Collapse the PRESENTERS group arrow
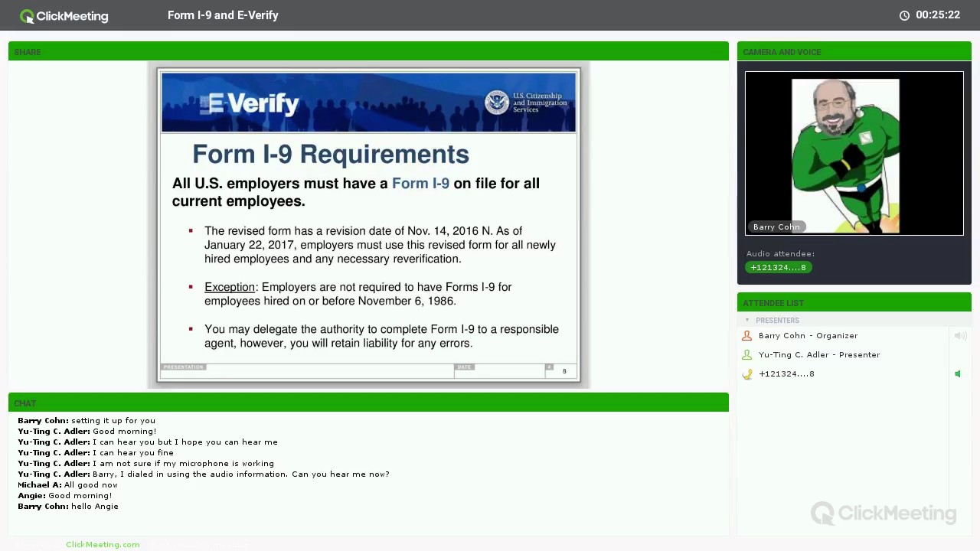The image size is (980, 551). pos(747,320)
